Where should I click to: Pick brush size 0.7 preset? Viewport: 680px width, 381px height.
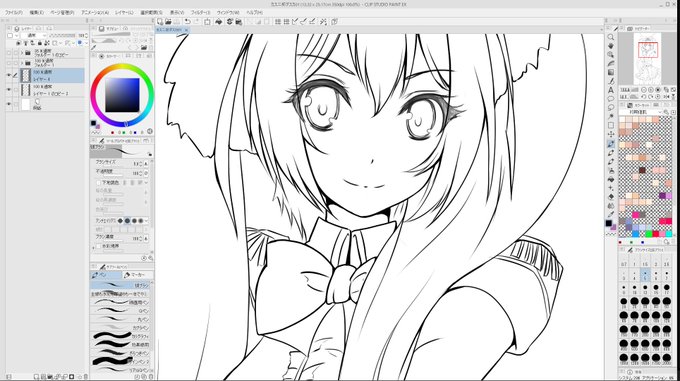624,262
